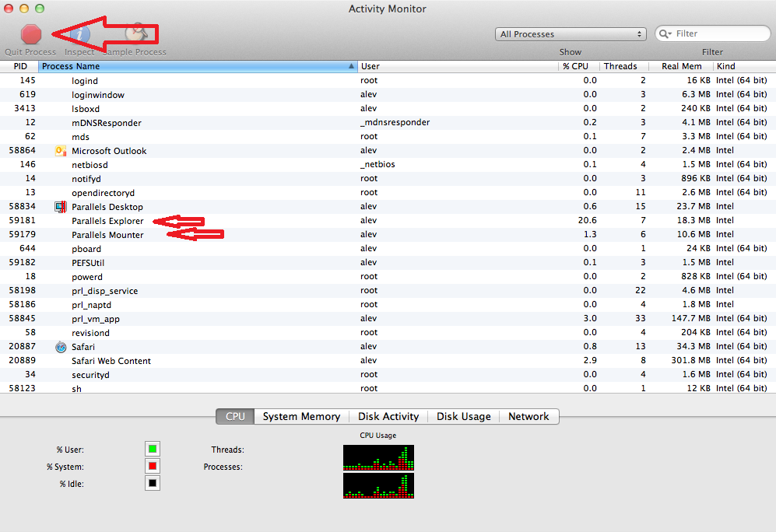Select the Safari compass icon
Viewport: 776px width, 532px height.
61,347
